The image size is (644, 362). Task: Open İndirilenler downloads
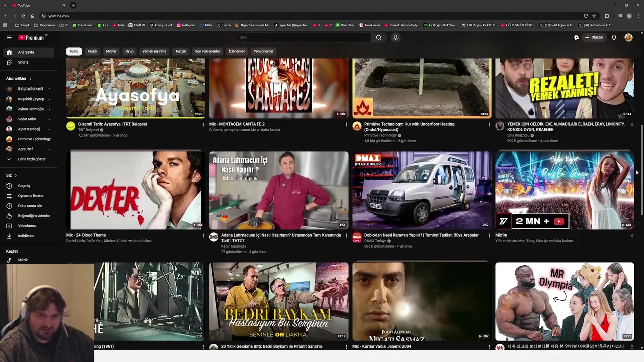[29, 236]
